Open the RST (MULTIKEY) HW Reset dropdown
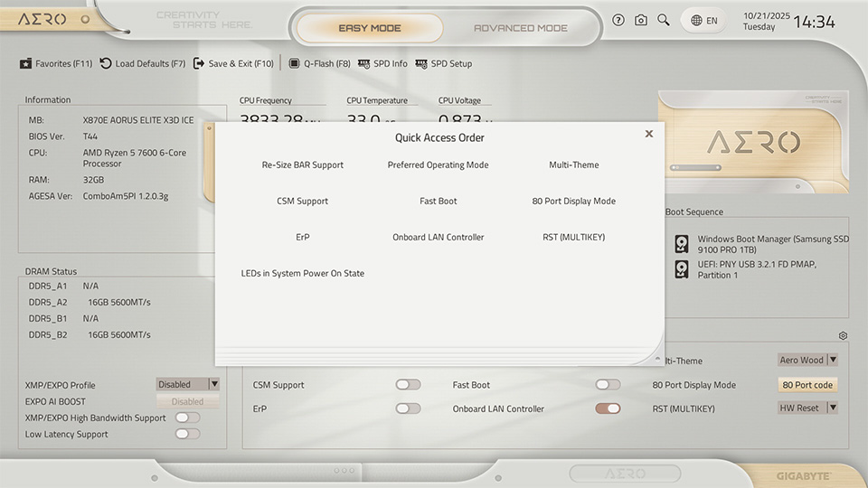 (807, 408)
